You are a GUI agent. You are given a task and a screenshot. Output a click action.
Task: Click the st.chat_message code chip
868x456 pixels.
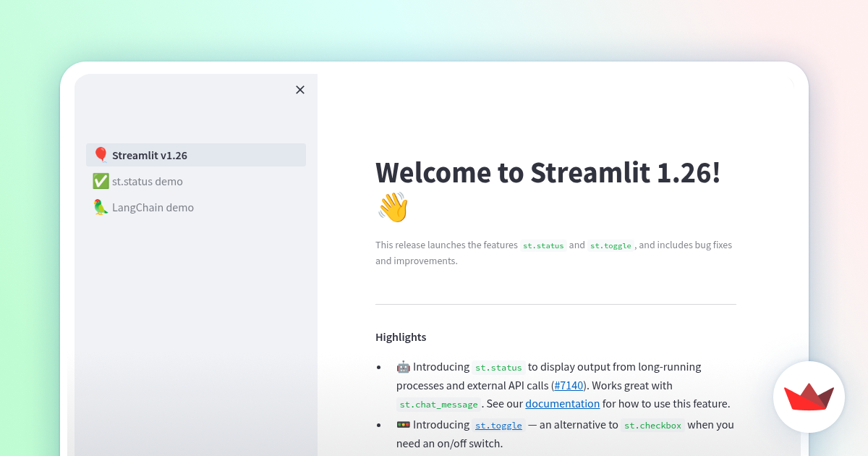pyautogui.click(x=438, y=404)
